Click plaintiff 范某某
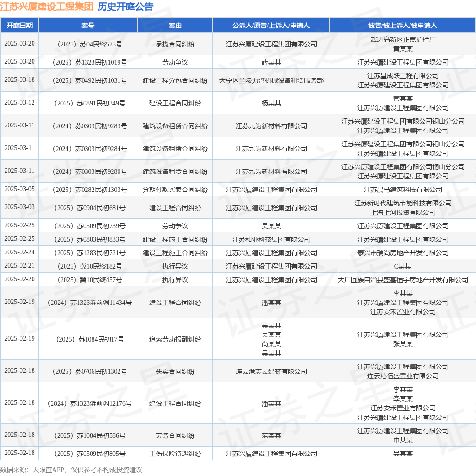Screen dimensions: 476x474 tap(271, 436)
